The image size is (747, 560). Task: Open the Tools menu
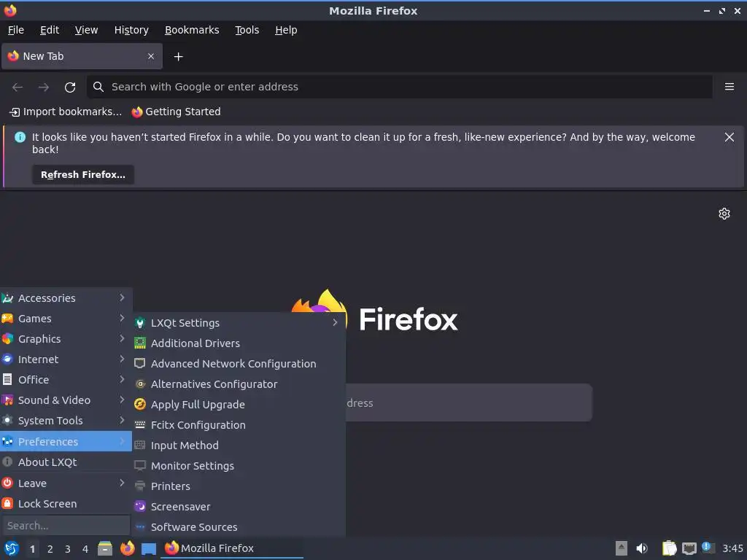point(247,30)
